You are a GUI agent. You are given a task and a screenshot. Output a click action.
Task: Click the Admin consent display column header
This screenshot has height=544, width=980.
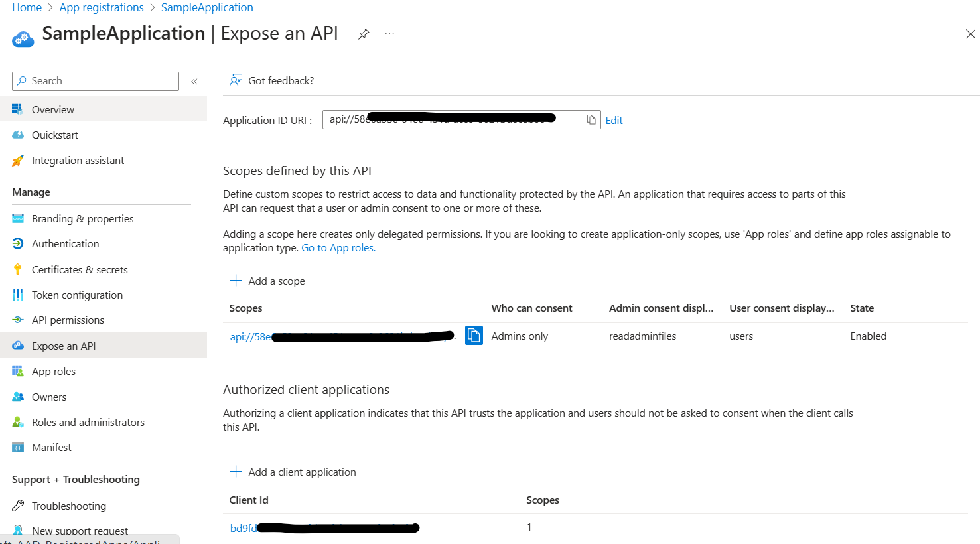point(661,308)
